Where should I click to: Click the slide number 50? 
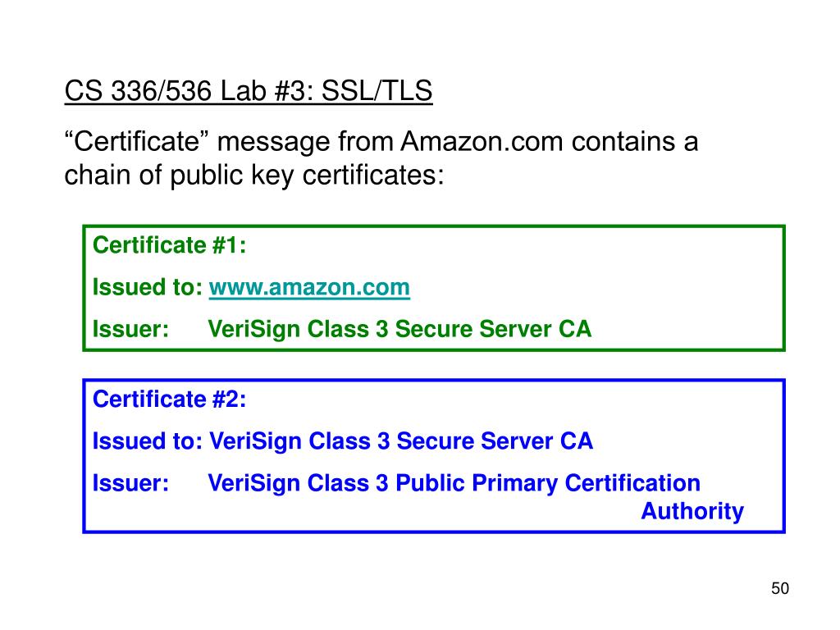[780, 588]
